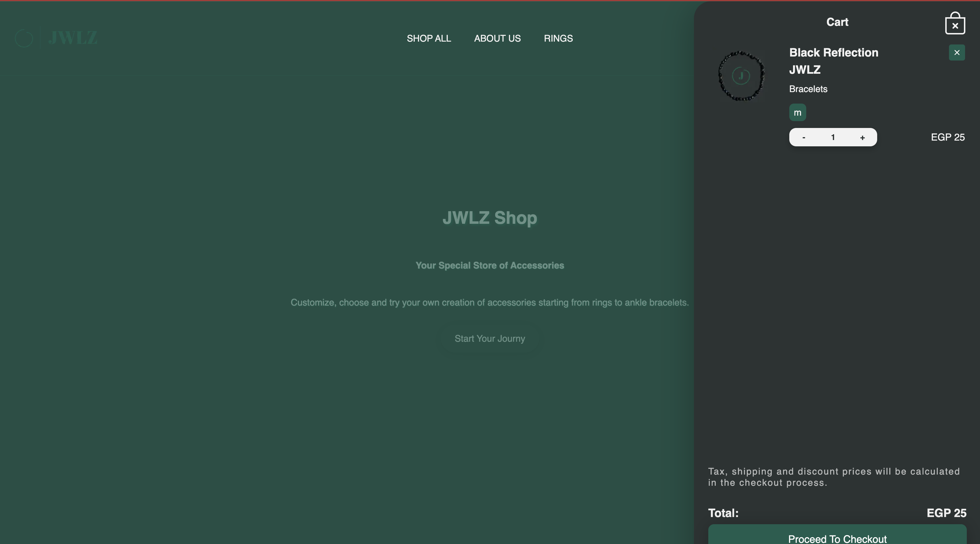
Task: Click the JWLZ wordmark logo
Action: pos(73,38)
